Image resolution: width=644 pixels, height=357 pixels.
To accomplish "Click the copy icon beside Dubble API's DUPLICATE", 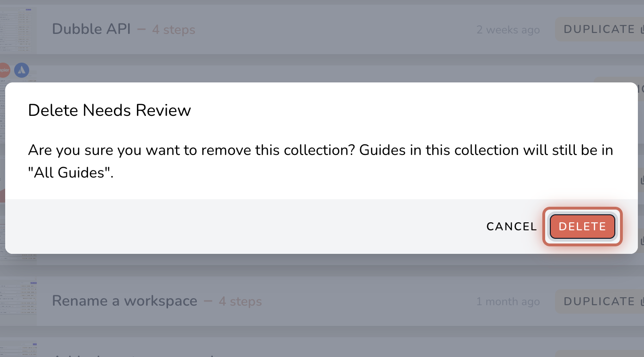I will coord(642,30).
